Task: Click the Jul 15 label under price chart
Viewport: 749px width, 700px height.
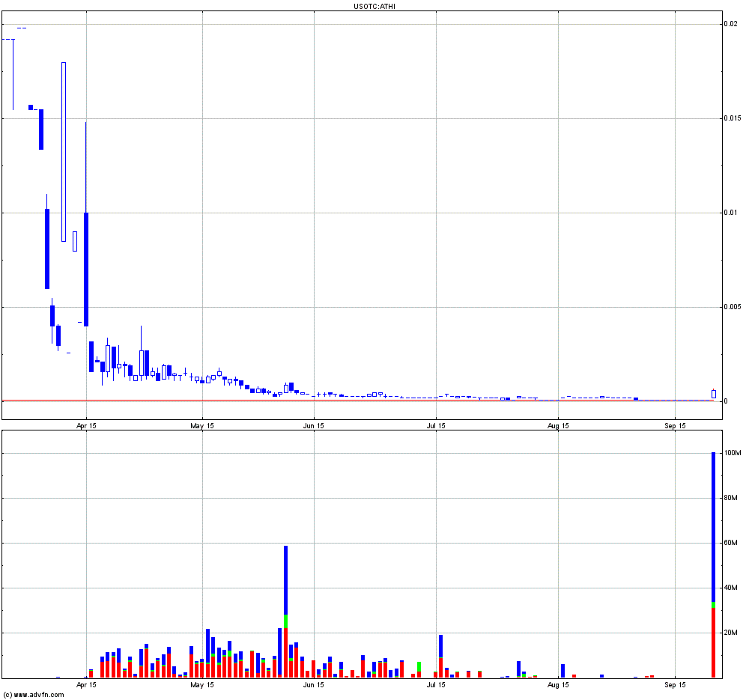Action: [436, 426]
